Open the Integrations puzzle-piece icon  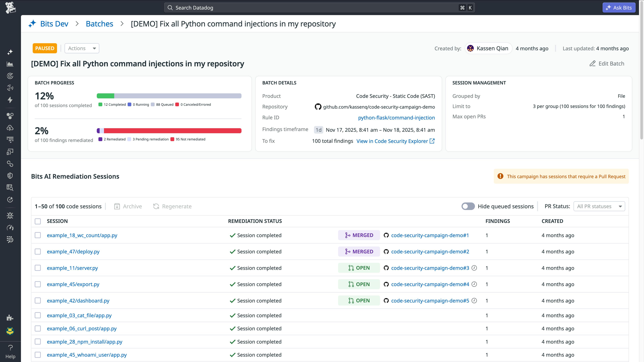(x=10, y=318)
